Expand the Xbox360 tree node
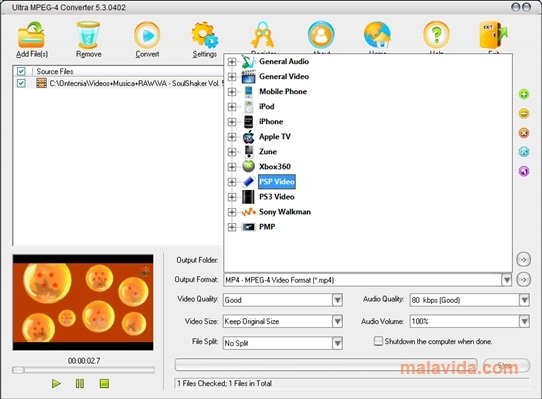 point(232,167)
